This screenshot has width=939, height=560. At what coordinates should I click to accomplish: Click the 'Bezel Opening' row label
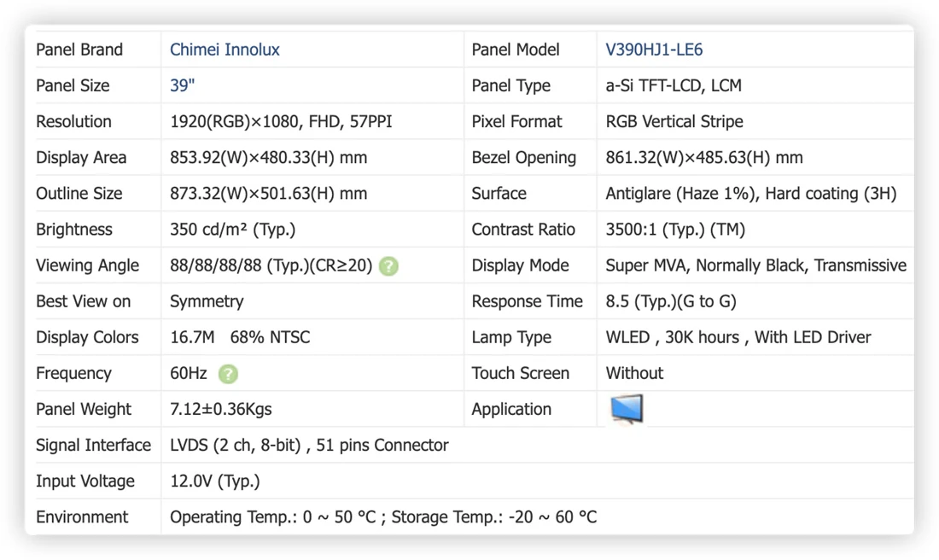[x=524, y=158]
